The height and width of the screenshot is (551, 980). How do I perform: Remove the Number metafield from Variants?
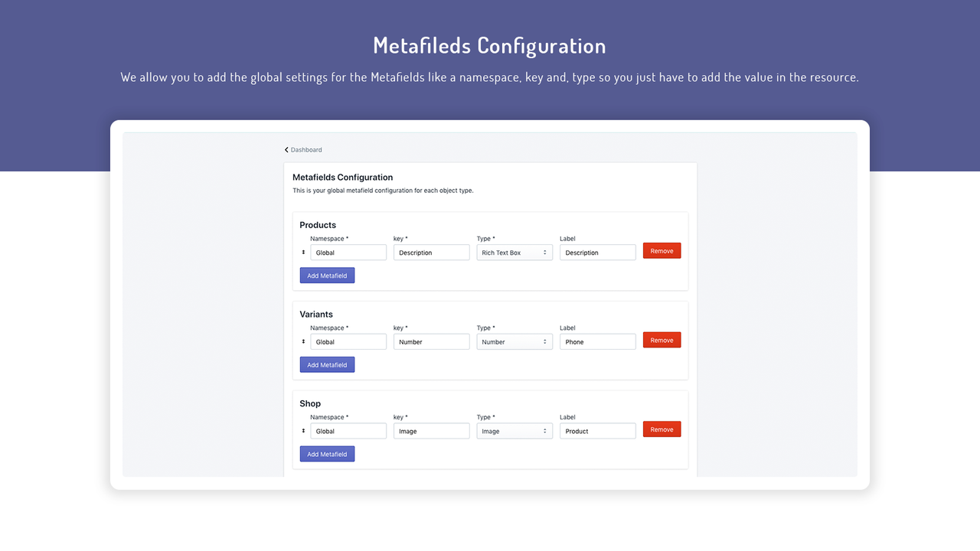tap(661, 340)
